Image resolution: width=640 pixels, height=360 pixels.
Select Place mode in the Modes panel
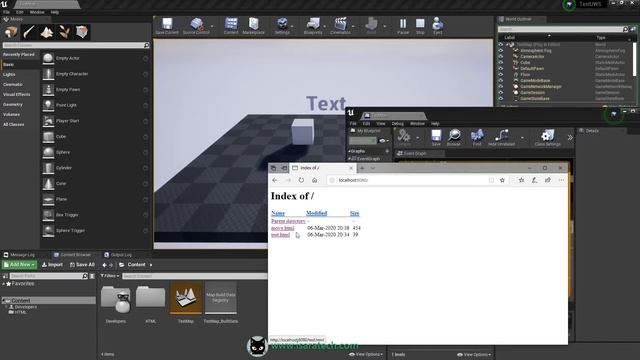[x=11, y=32]
